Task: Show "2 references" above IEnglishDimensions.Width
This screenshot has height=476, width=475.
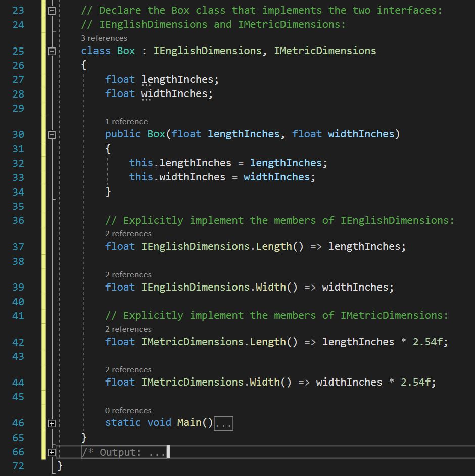Action: (x=128, y=274)
